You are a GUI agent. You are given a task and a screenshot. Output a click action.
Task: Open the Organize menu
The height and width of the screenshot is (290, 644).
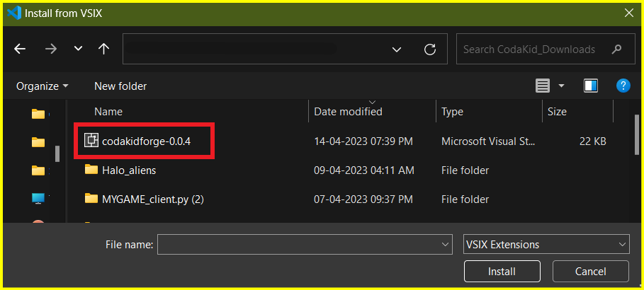click(43, 86)
